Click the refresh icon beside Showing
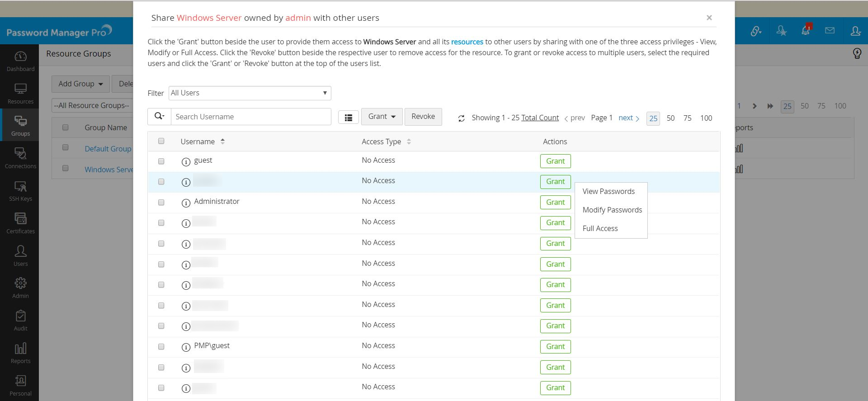The image size is (868, 401). pyautogui.click(x=461, y=118)
